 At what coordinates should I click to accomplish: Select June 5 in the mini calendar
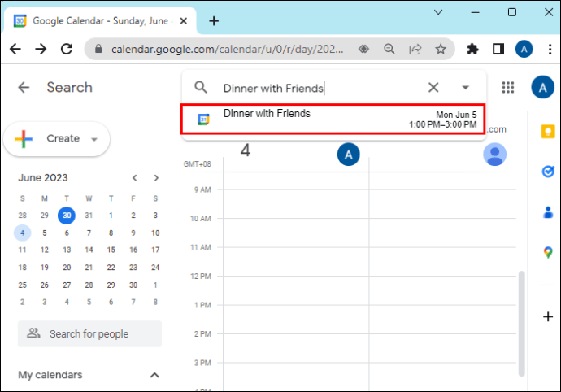(x=45, y=233)
